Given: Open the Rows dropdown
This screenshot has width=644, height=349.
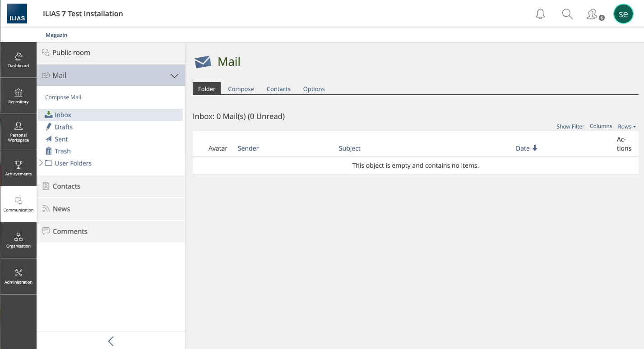Looking at the screenshot, I should point(627,127).
